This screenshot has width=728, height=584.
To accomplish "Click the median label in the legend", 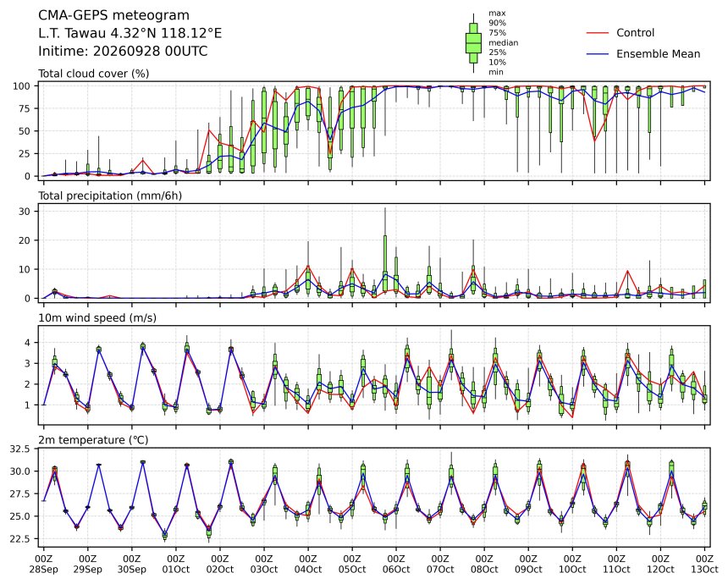I will click(504, 42).
